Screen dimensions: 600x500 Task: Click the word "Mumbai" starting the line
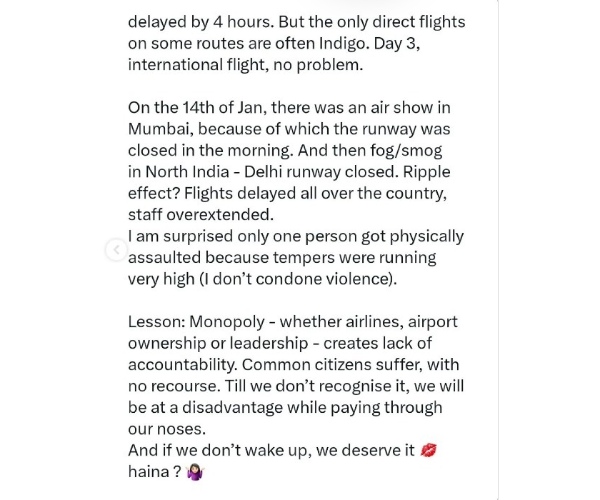pyautogui.click(x=159, y=129)
